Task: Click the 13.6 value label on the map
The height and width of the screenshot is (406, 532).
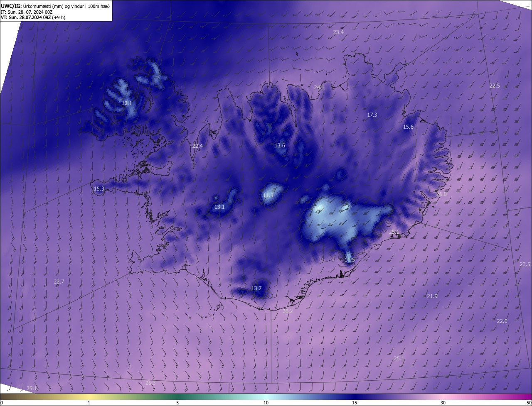Action: [280, 145]
